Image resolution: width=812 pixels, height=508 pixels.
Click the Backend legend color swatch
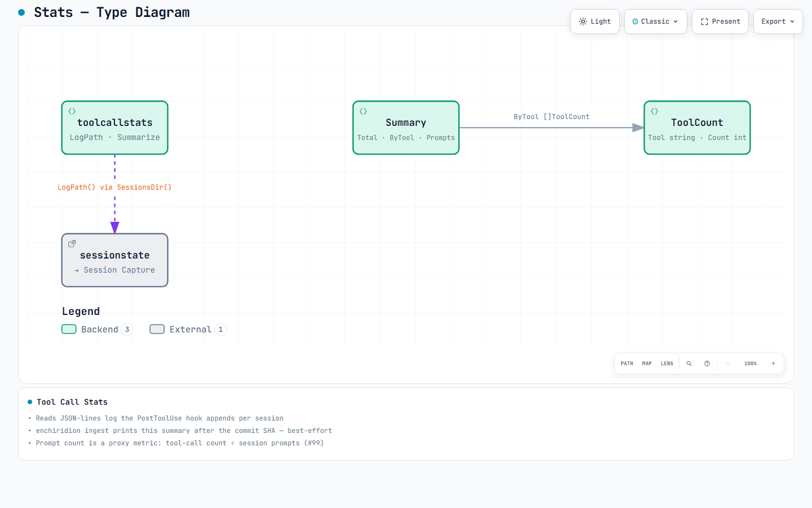(69, 329)
